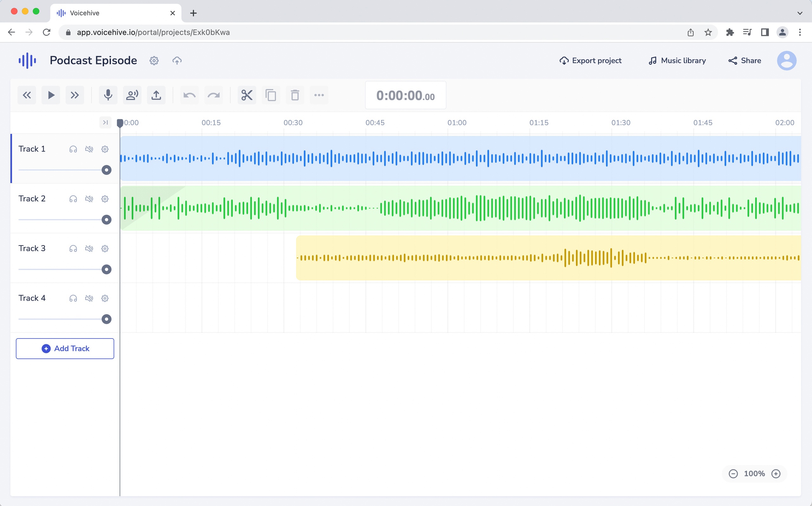The height and width of the screenshot is (506, 812).
Task: Click Export project
Action: [591, 61]
